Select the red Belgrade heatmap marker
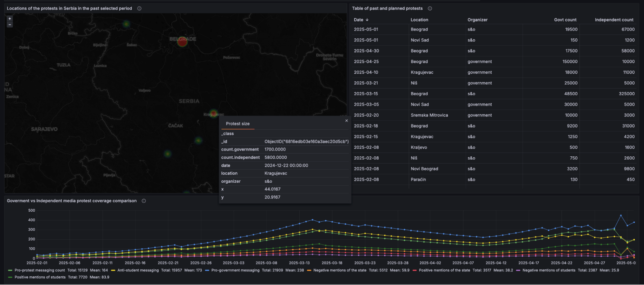Viewport: 644px width, 285px height. tap(182, 41)
